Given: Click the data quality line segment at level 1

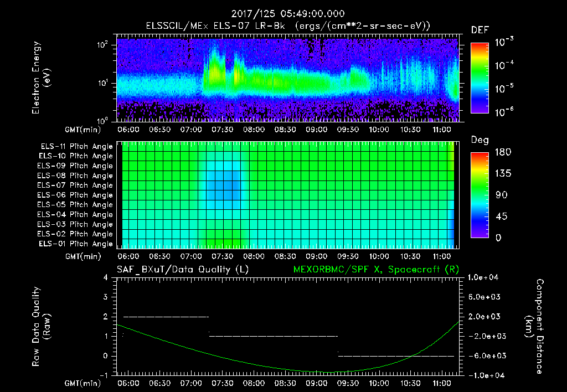Looking at the screenshot, I should [274, 336].
